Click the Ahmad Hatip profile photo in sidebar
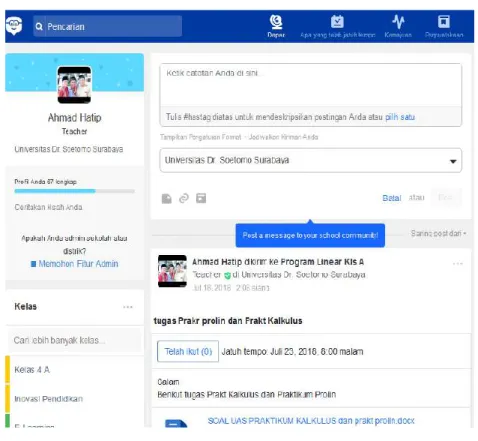 74,85
